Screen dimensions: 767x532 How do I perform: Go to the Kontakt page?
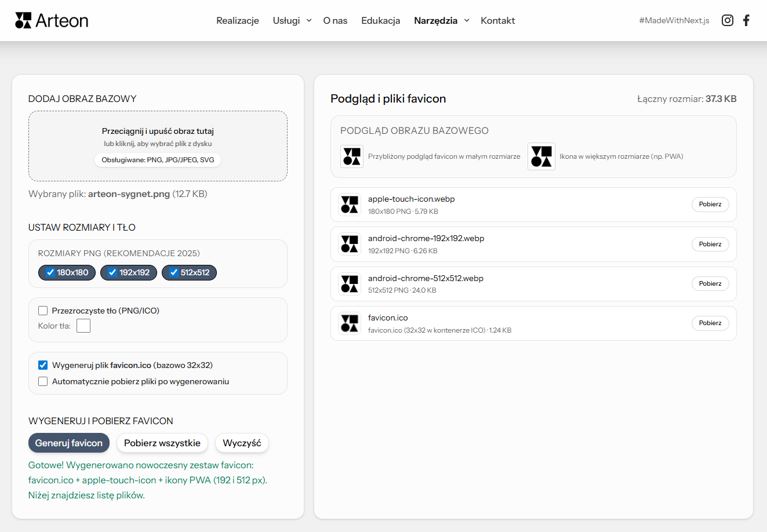point(497,20)
